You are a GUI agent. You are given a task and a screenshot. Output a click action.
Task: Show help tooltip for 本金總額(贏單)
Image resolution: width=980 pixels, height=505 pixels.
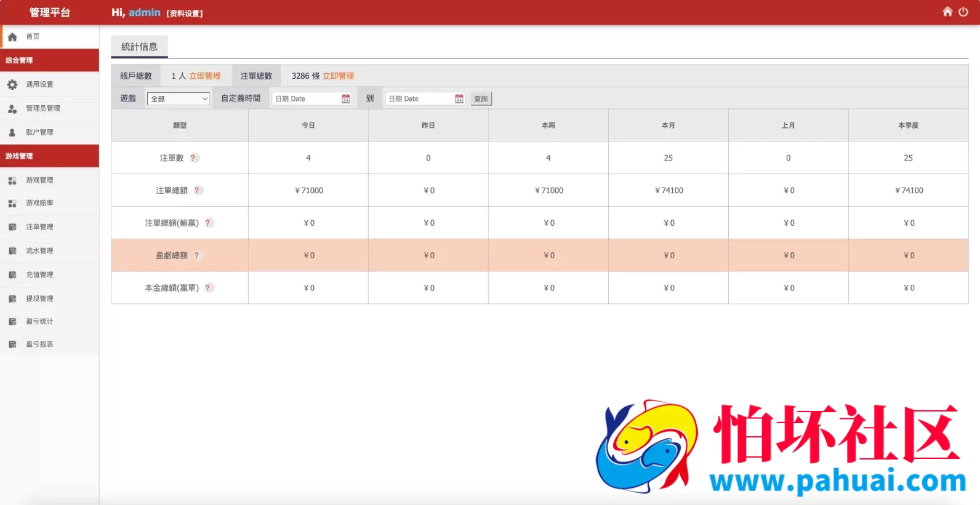point(209,288)
